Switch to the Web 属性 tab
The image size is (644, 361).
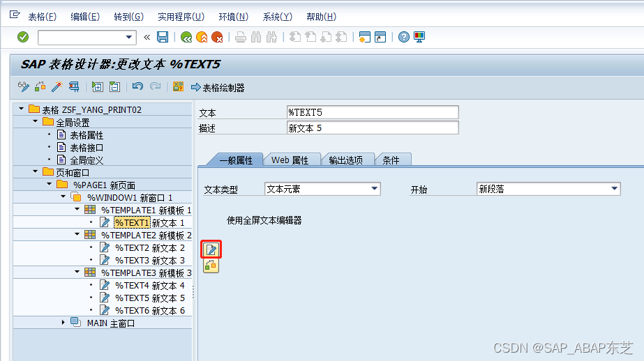click(x=290, y=160)
